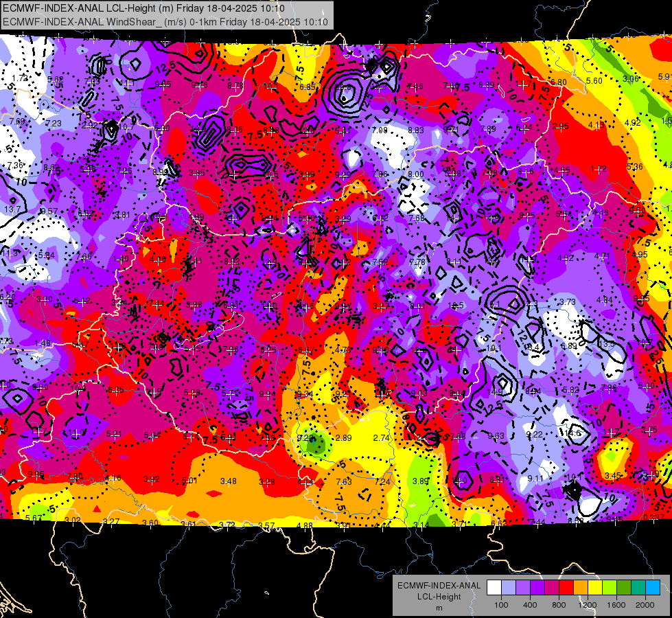Click the orange legend swatch left of 1200
Screen dimensions: 672x618
[581, 588]
